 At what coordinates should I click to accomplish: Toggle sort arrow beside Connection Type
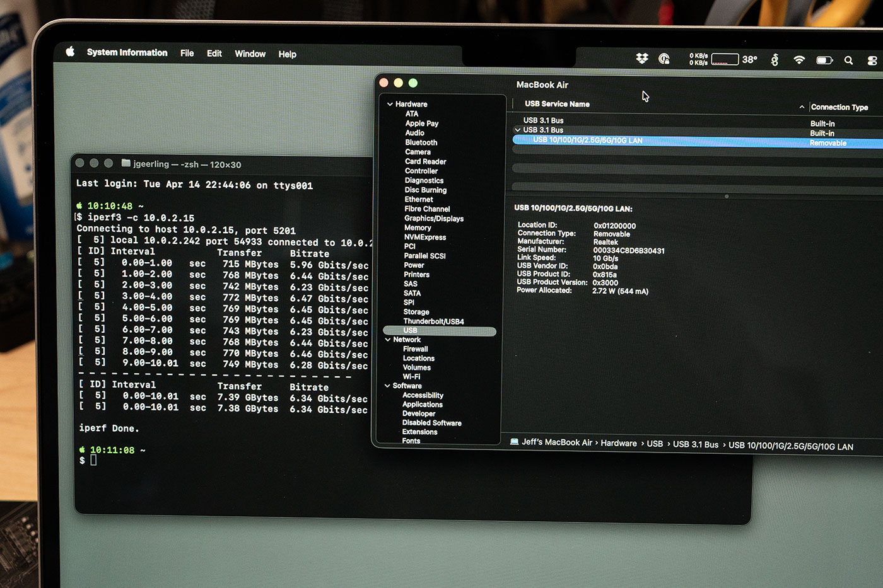pyautogui.click(x=802, y=107)
